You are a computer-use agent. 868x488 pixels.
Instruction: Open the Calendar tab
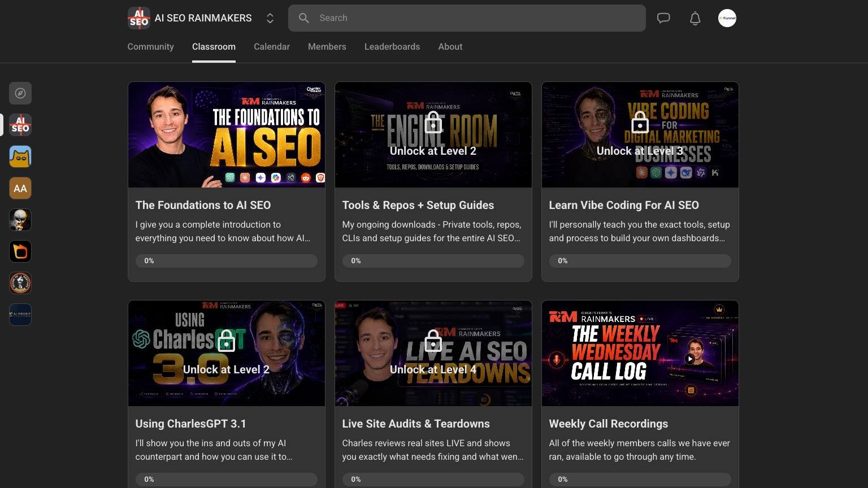pyautogui.click(x=272, y=47)
